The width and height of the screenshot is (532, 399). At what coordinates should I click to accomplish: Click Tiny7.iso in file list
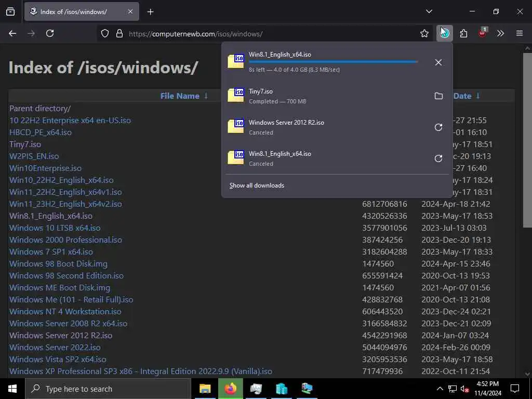[x=25, y=144]
